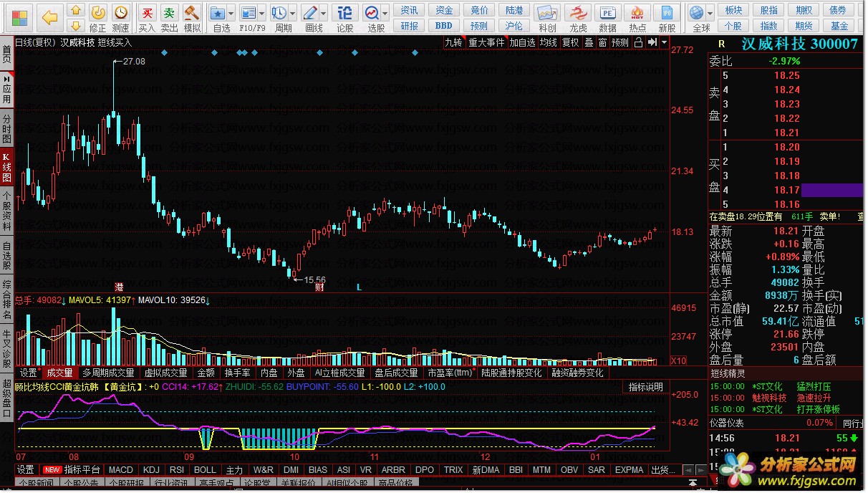The image size is (868, 493).
Task: Open 指标说明 indicator description
Action: click(x=646, y=387)
